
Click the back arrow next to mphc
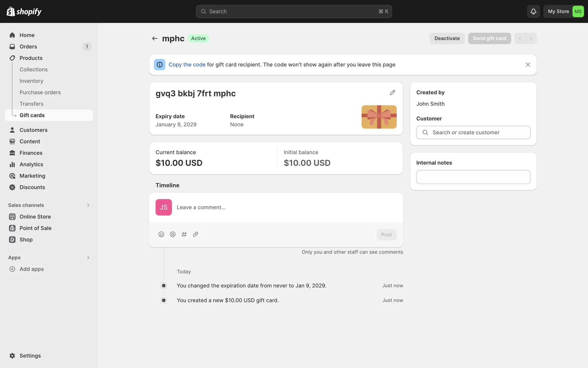(155, 38)
